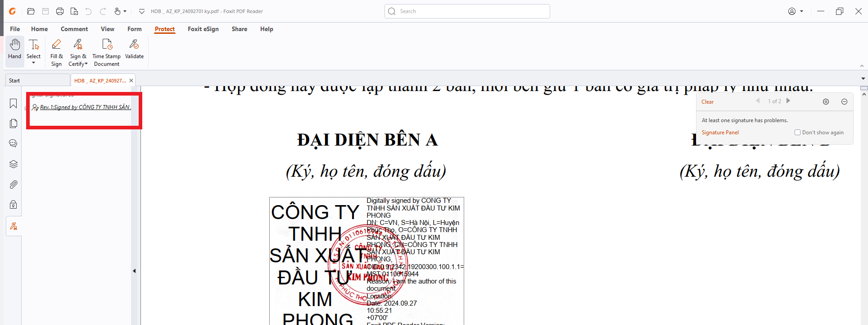Open a file with the folder icon
Image resolution: width=868 pixels, height=325 pixels.
(31, 11)
